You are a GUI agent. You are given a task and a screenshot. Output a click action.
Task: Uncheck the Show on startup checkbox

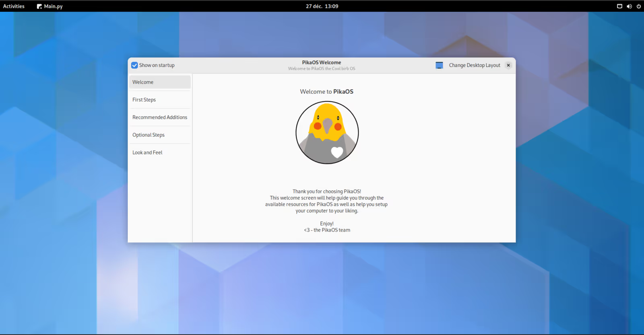pos(134,65)
